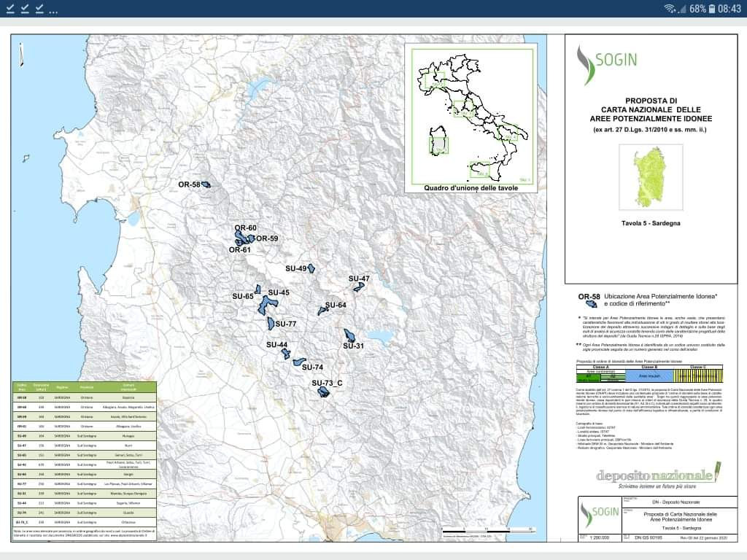The height and width of the screenshot is (560, 747).
Task: Click the 'Tavola 5 - Sardegna' caption
Action: [651, 223]
